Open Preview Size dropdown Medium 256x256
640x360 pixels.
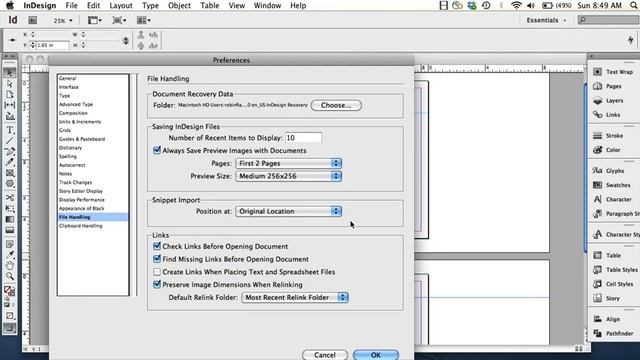(x=288, y=176)
